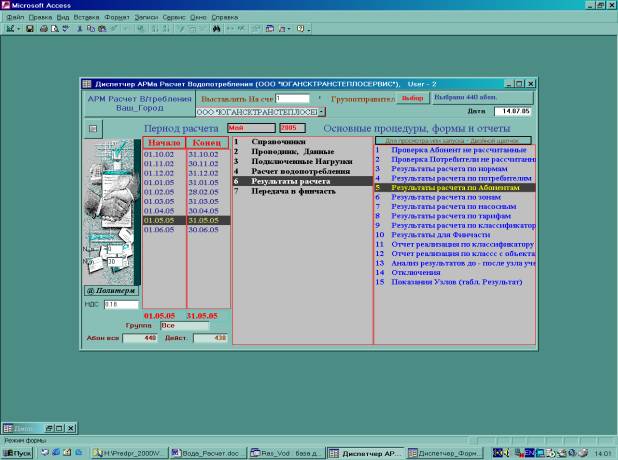Viewport: 618px width, 460px height.
Task: Click the Help question mark toolbar icon
Action: click(x=301, y=28)
